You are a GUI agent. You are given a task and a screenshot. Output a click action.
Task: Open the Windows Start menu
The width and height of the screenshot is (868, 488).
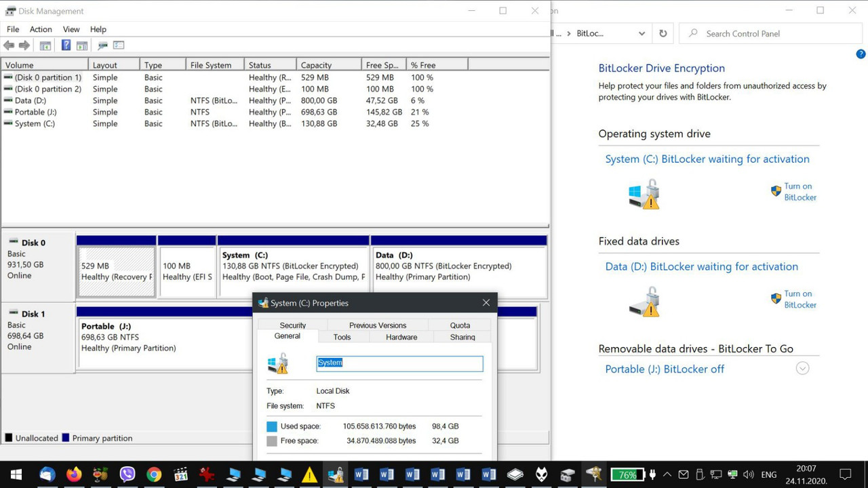[16, 474]
